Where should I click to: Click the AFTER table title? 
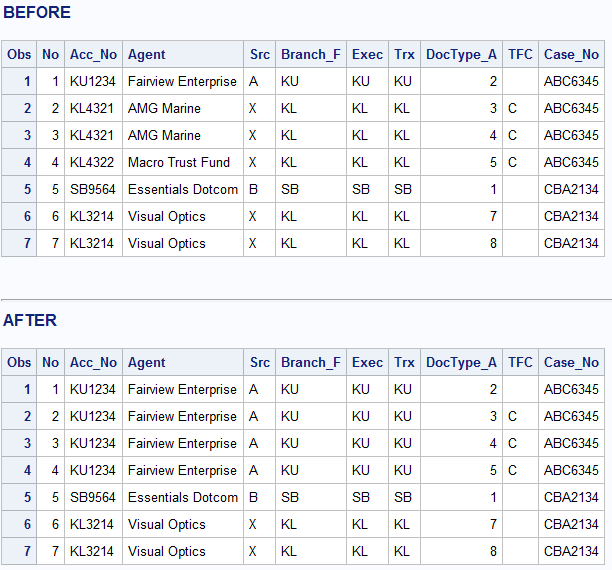pos(30,320)
